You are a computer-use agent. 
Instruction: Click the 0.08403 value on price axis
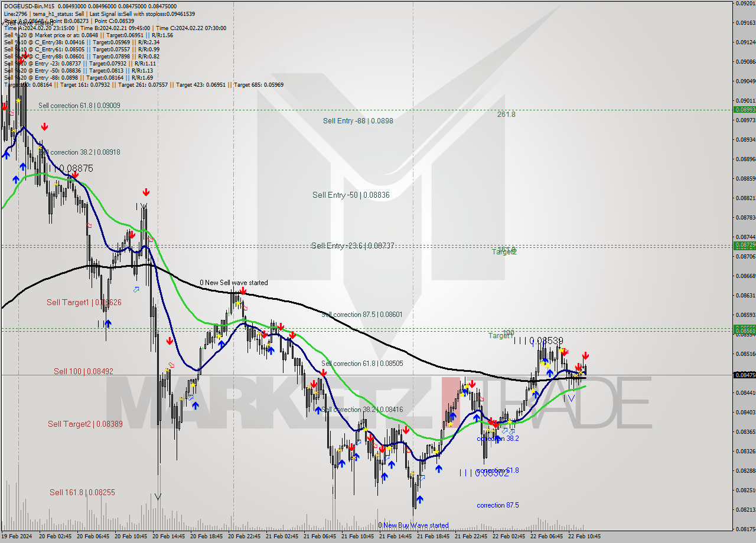745,412
